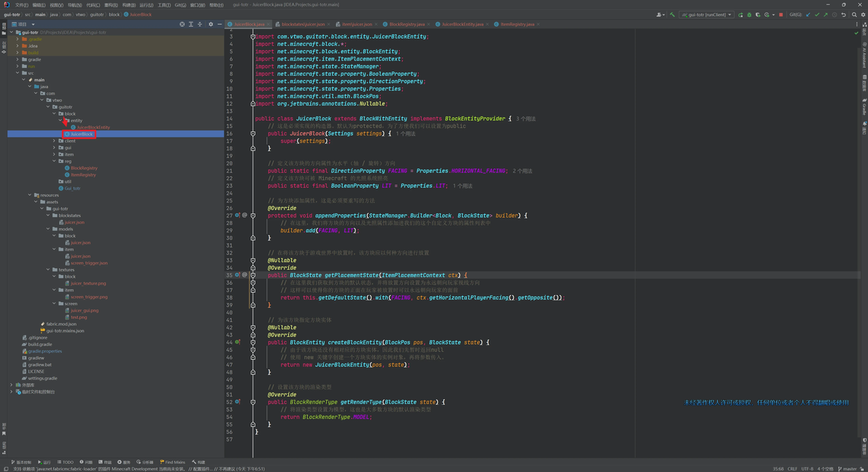The width and height of the screenshot is (868, 472).
Task: Click the Git update project arrow
Action: coord(808,15)
